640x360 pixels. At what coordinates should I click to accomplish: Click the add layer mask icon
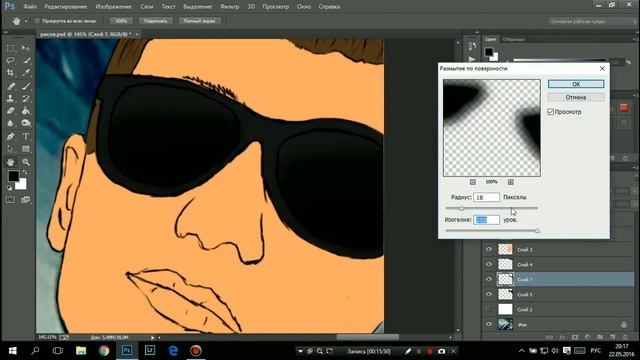pos(575,337)
